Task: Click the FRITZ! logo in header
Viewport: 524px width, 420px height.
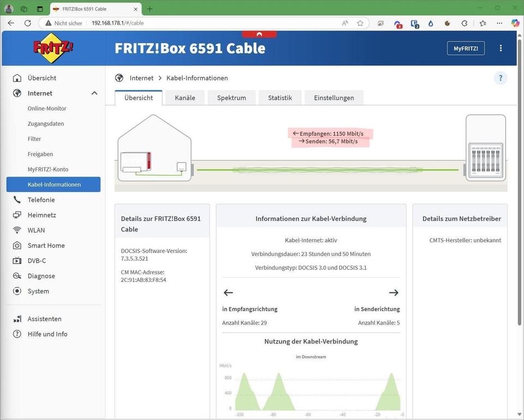Action: tap(53, 48)
